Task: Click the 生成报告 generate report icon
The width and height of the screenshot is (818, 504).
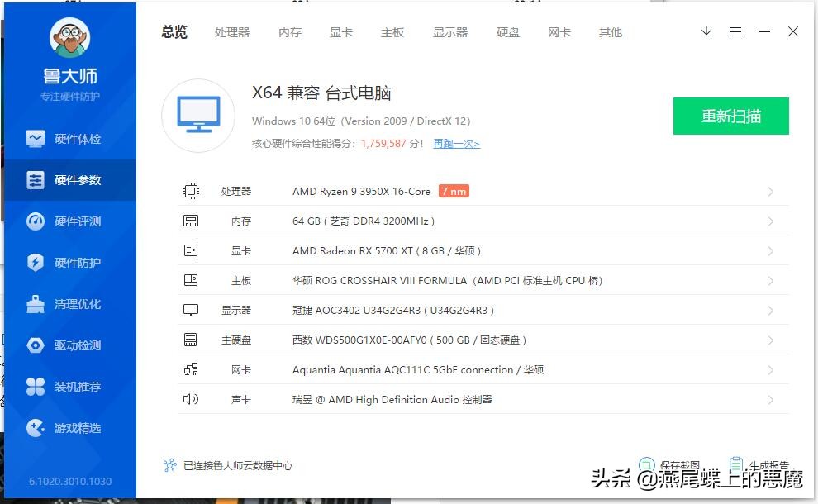Action: (736, 465)
